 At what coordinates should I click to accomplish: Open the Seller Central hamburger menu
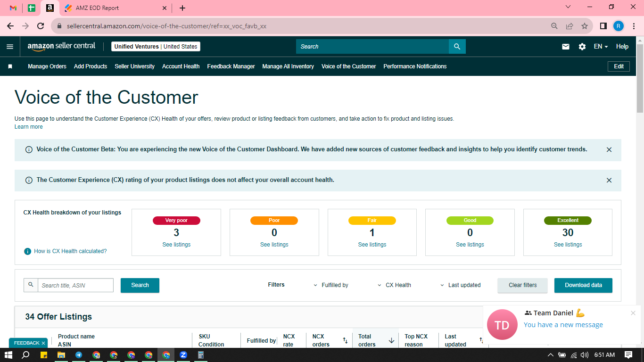[x=10, y=47]
